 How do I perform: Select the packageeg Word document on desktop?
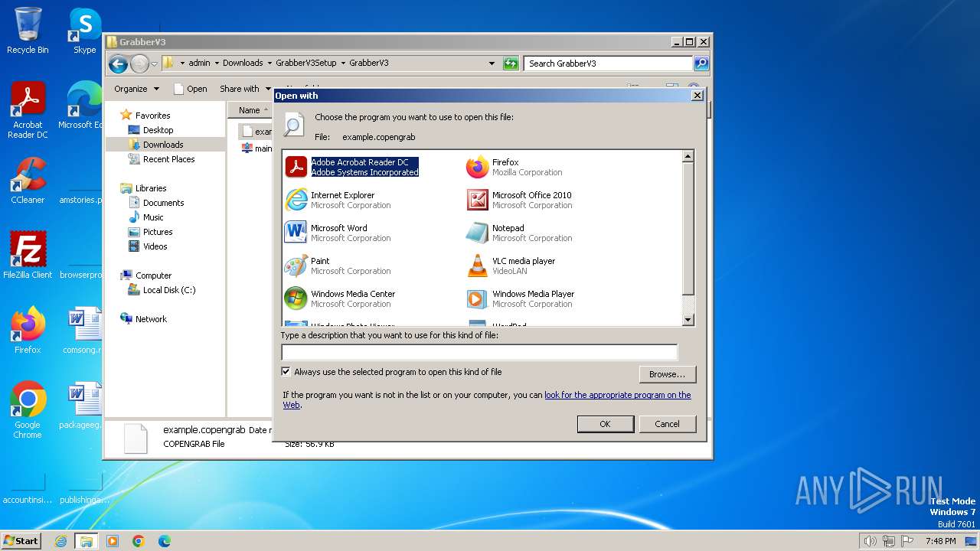(x=83, y=406)
